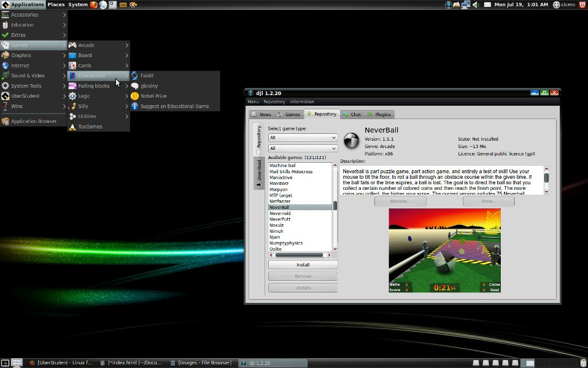Expand Cards games submenu
The height and width of the screenshot is (368, 588).
point(99,65)
